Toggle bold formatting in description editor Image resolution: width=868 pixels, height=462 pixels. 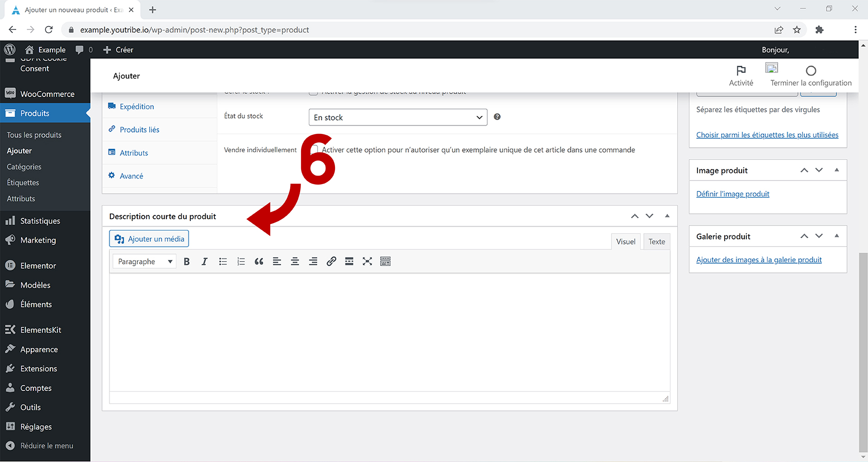pyautogui.click(x=187, y=262)
